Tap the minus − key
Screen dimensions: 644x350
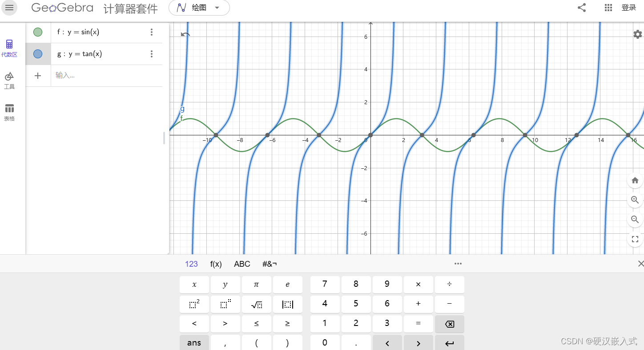point(450,304)
